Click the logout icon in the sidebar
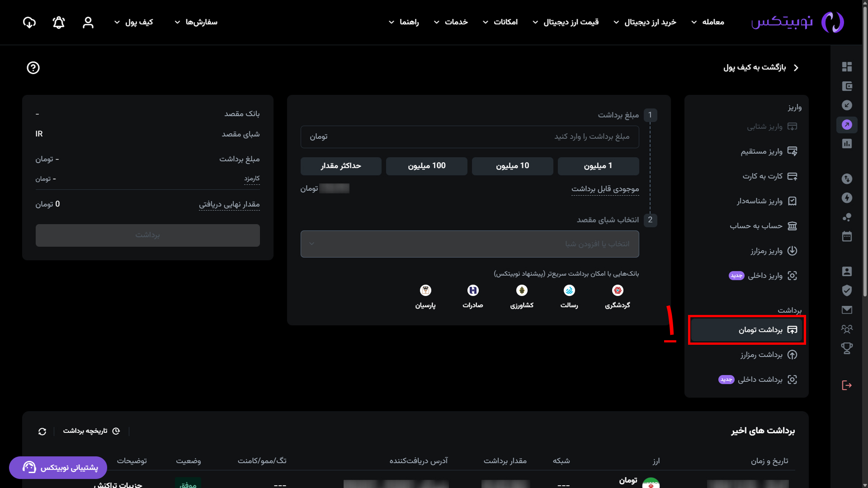This screenshot has width=868, height=488. click(x=847, y=385)
